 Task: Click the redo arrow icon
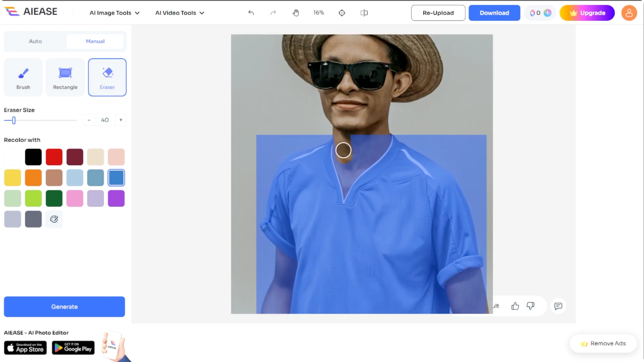[x=273, y=13]
